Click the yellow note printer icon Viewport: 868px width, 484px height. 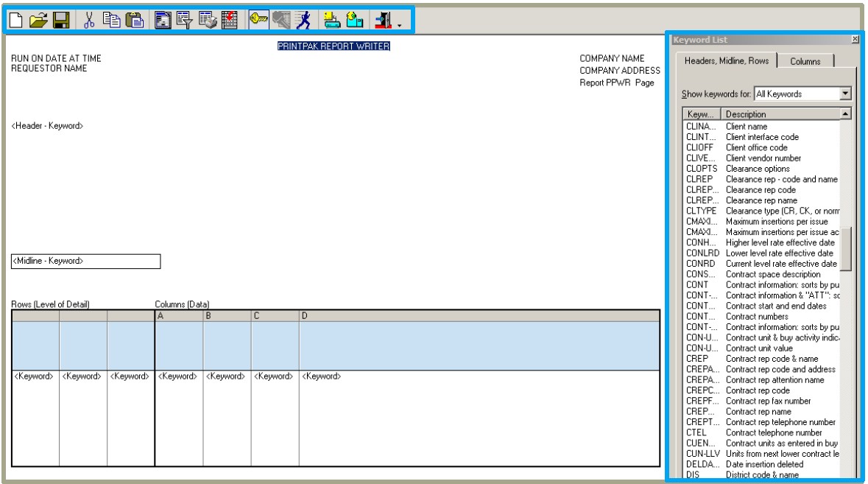click(x=331, y=21)
